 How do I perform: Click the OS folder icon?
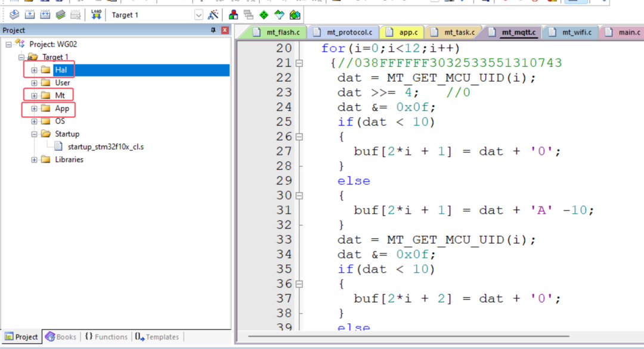(x=46, y=121)
